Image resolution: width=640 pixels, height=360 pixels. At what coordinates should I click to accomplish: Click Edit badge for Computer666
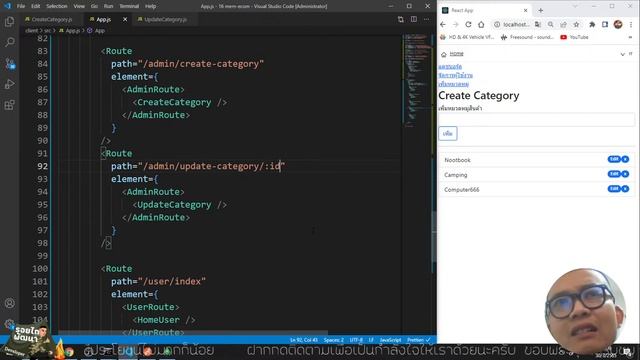[x=614, y=189]
